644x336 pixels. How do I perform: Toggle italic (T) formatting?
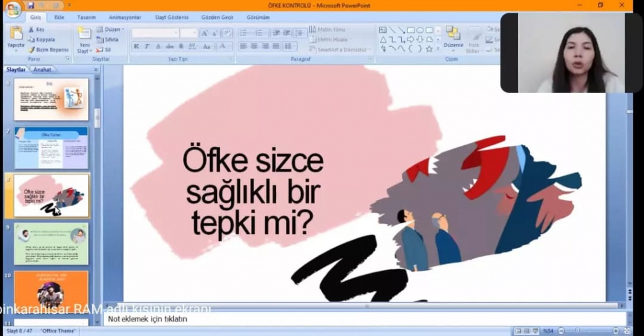pos(147,47)
